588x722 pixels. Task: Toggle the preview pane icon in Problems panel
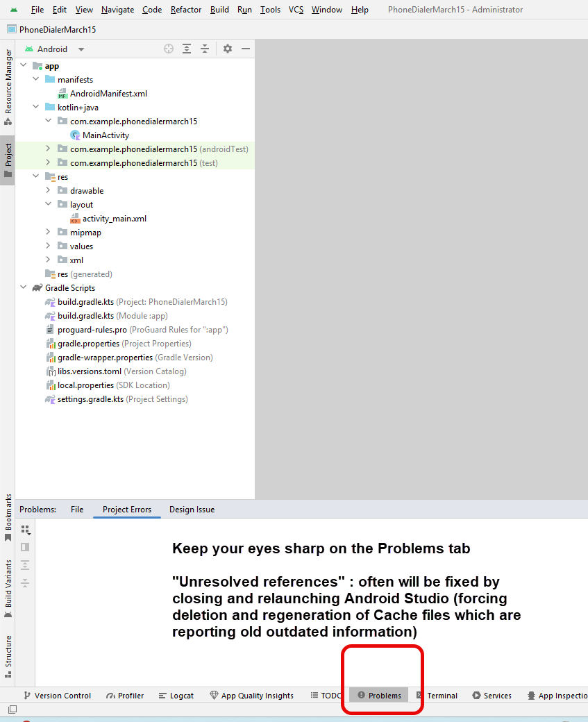[25, 547]
